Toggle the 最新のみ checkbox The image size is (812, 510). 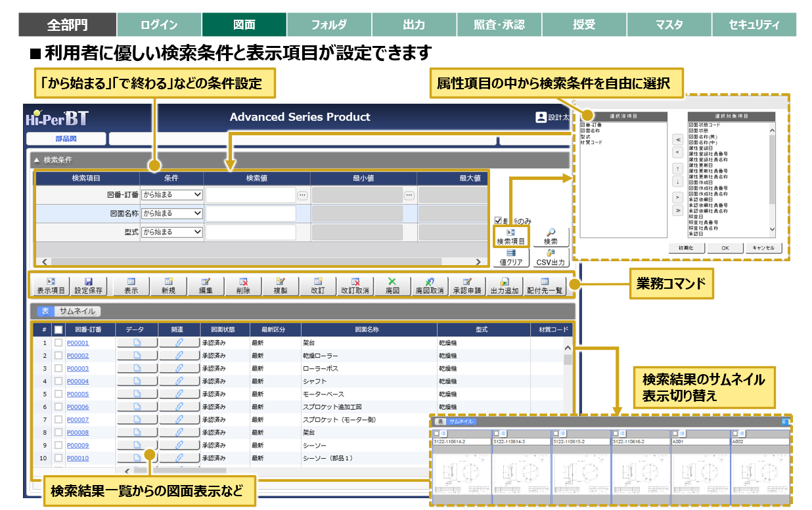[498, 221]
